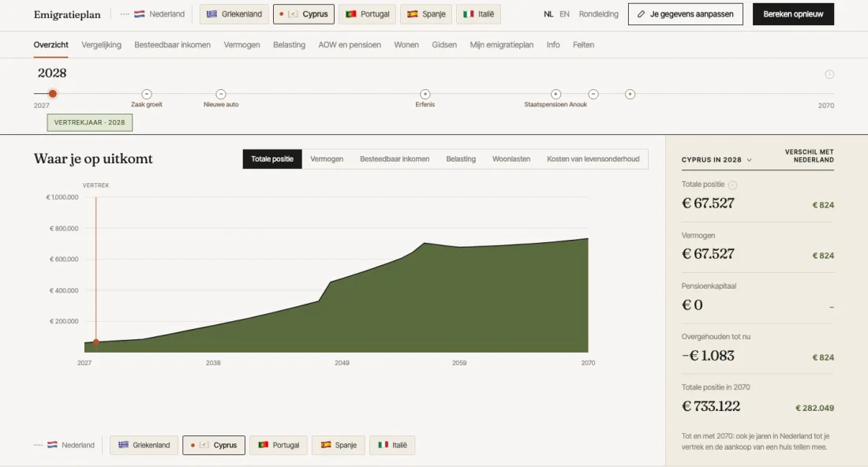Screen dimensions: 868x467
Task: Click the Cyprus flag in the top bar
Action: (x=293, y=14)
